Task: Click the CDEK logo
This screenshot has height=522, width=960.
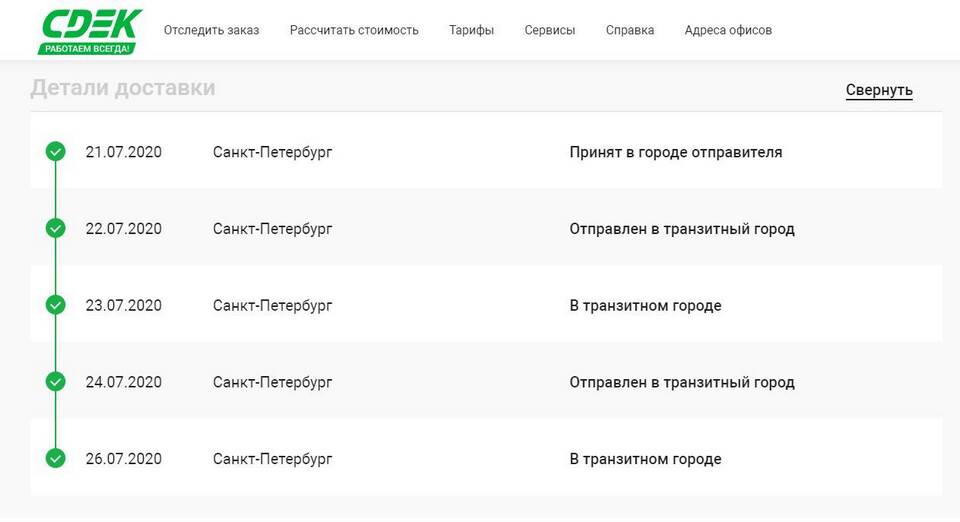Action: pos(90,30)
